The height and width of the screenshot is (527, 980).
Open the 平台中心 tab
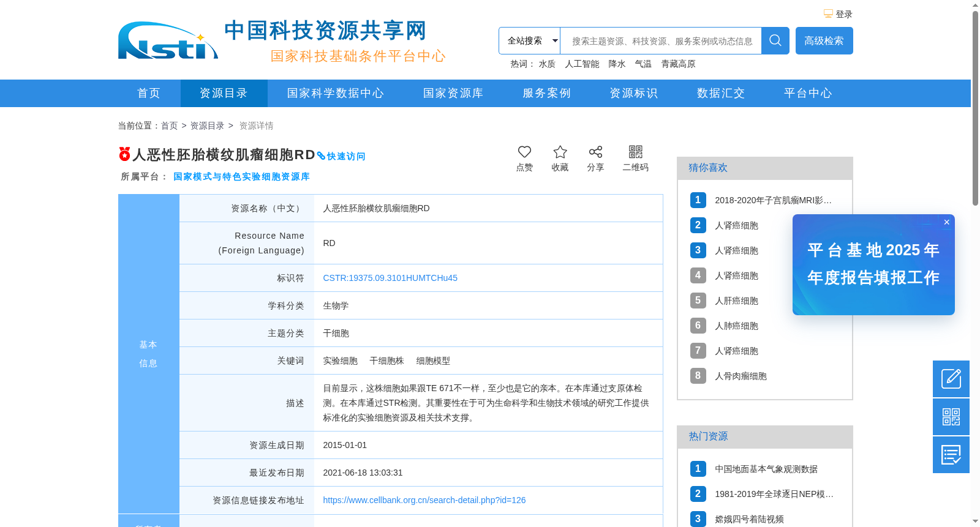pos(808,93)
